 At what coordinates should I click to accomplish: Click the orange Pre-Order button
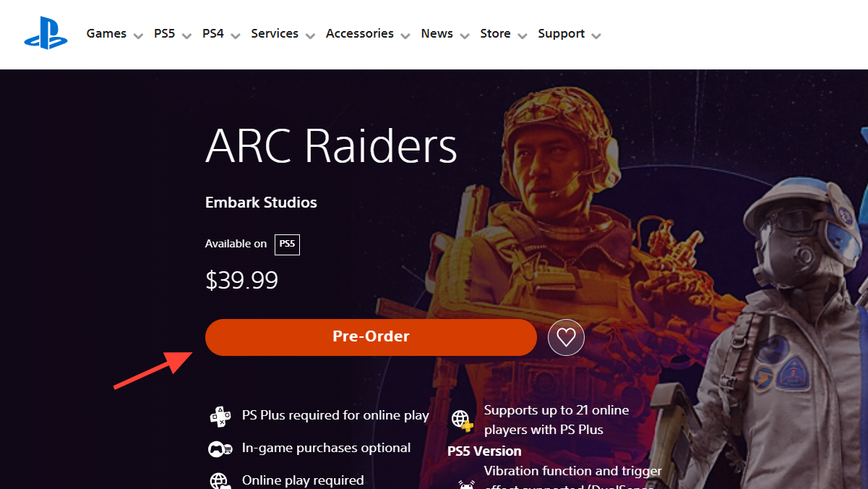coord(371,337)
